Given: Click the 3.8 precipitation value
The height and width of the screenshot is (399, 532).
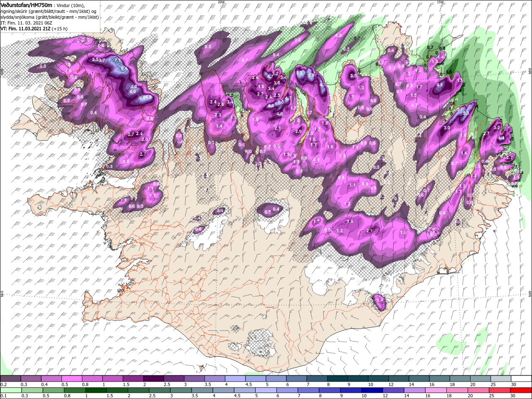Looking at the screenshot, I should click(277, 83).
